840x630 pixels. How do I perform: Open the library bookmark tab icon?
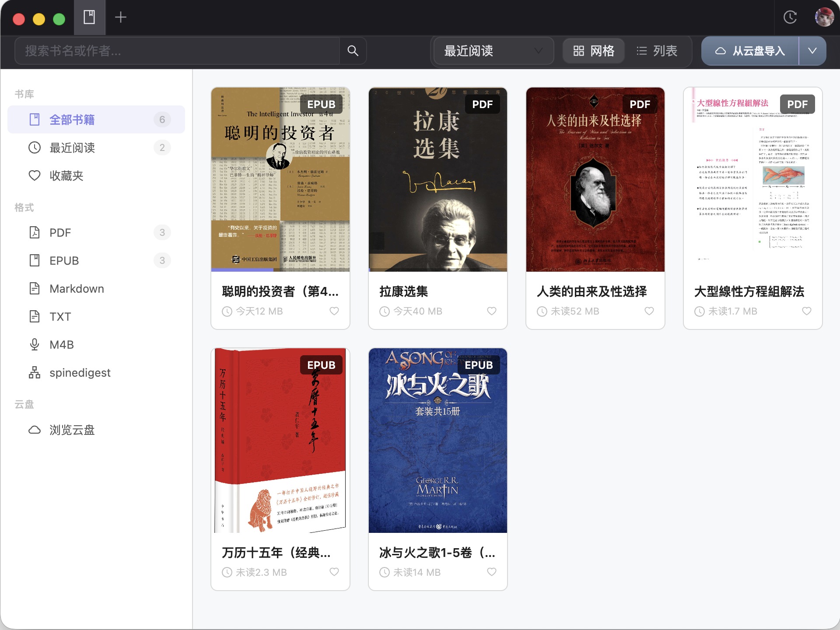[x=89, y=17]
